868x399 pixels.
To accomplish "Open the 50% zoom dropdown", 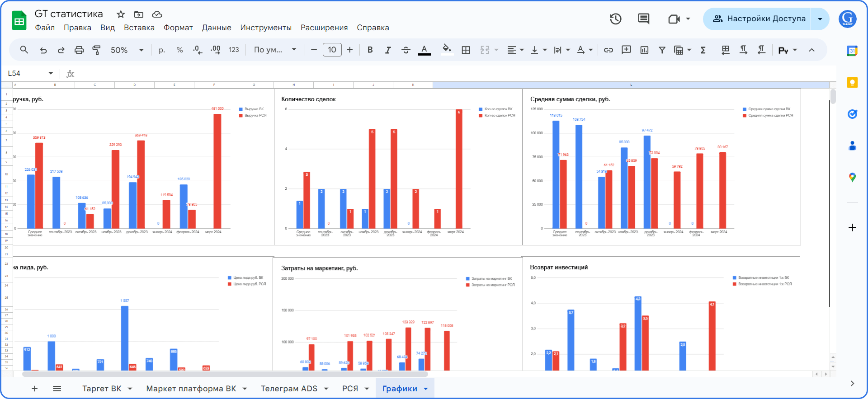I will 127,50.
